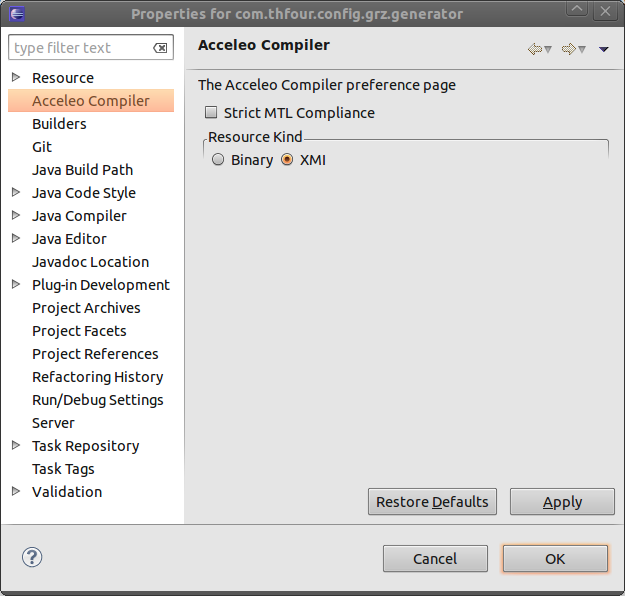Expand the Validation tree node
625x596 pixels.
pyautogui.click(x=16, y=491)
